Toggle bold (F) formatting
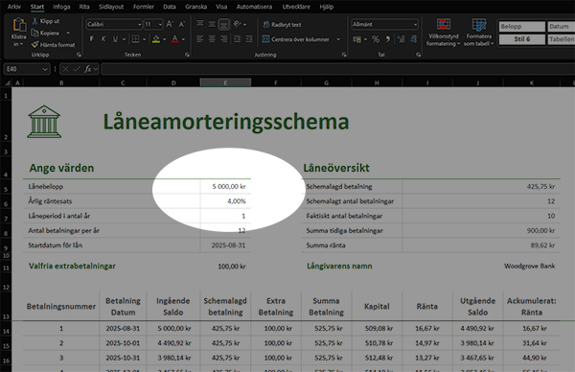 [x=91, y=39]
